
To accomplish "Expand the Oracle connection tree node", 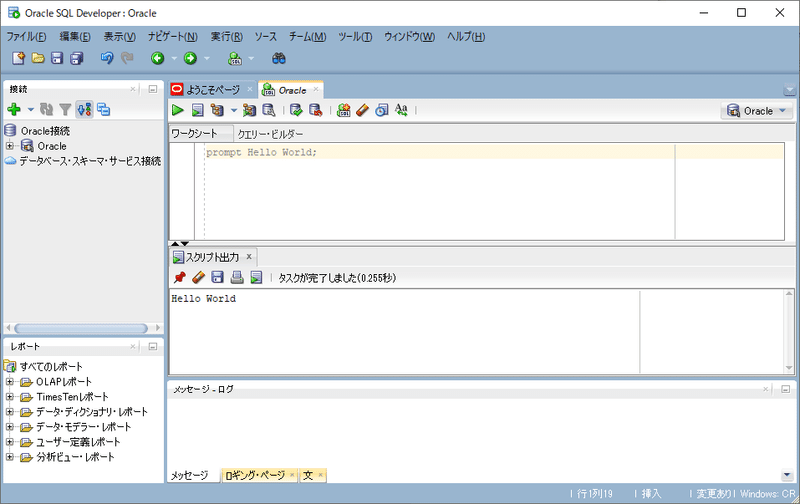I will tap(10, 146).
